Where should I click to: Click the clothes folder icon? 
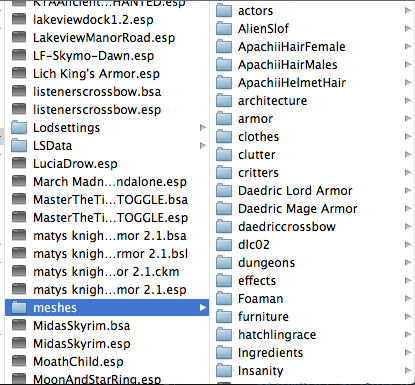(x=224, y=136)
